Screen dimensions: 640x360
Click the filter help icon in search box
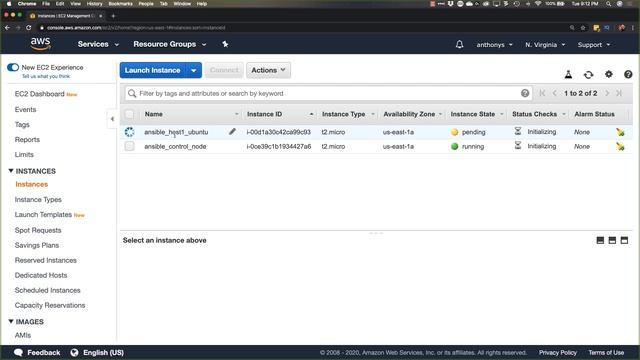click(525, 93)
